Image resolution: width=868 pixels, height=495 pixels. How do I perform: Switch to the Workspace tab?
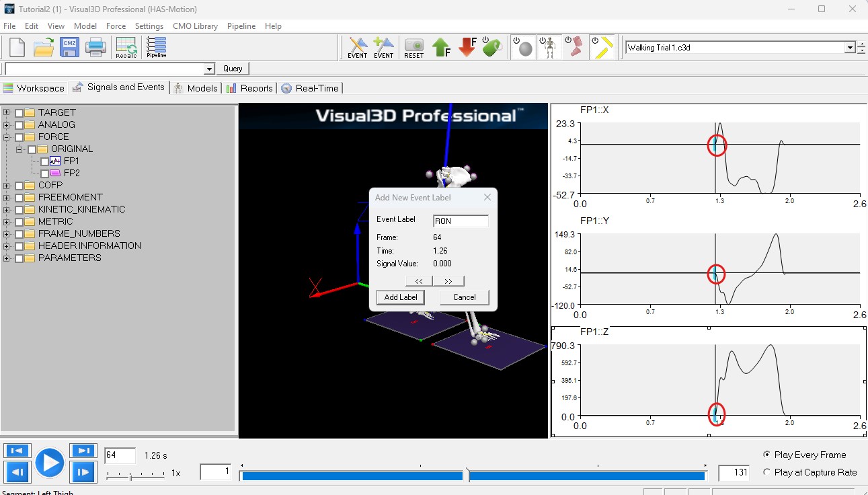(x=34, y=87)
